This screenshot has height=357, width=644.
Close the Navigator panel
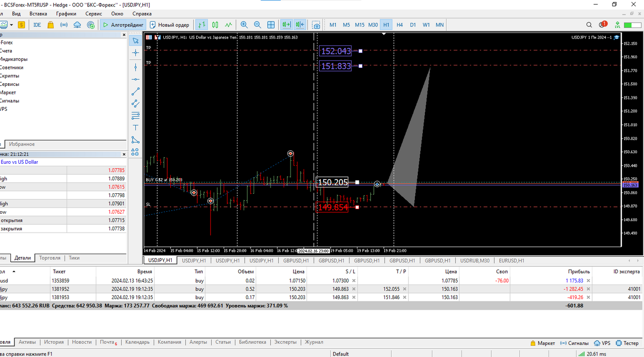[124, 35]
